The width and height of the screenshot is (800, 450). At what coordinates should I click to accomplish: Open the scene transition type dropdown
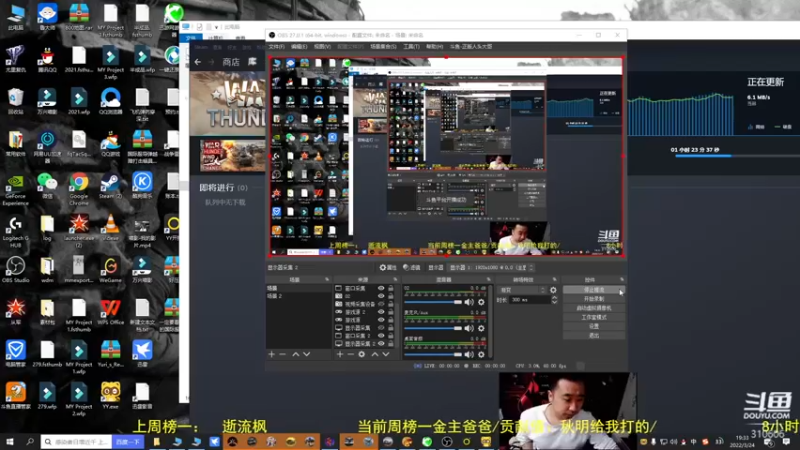(x=522, y=290)
